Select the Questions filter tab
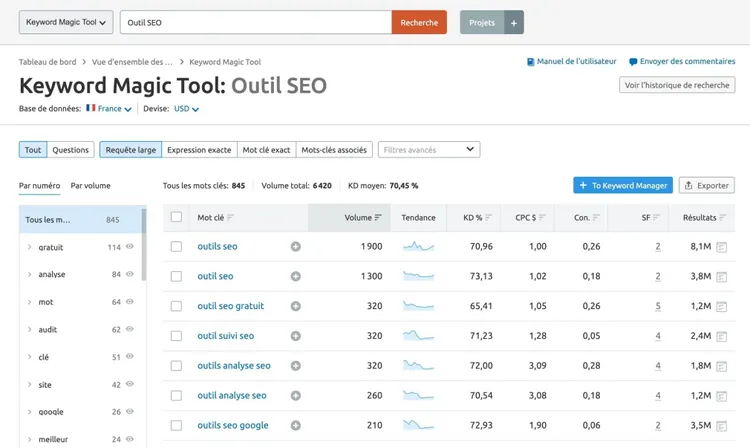Viewport: 750px width, 448px height. pos(71,150)
